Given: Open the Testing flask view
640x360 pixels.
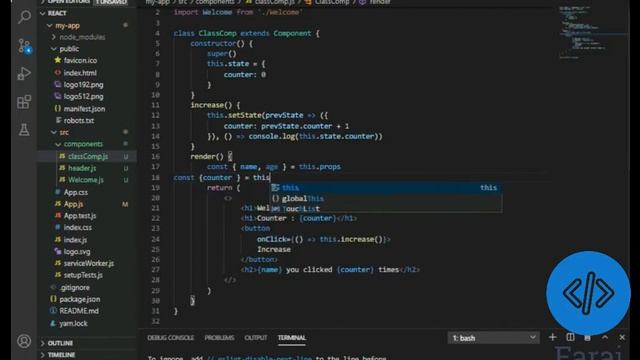Looking at the screenshot, I should point(24,130).
